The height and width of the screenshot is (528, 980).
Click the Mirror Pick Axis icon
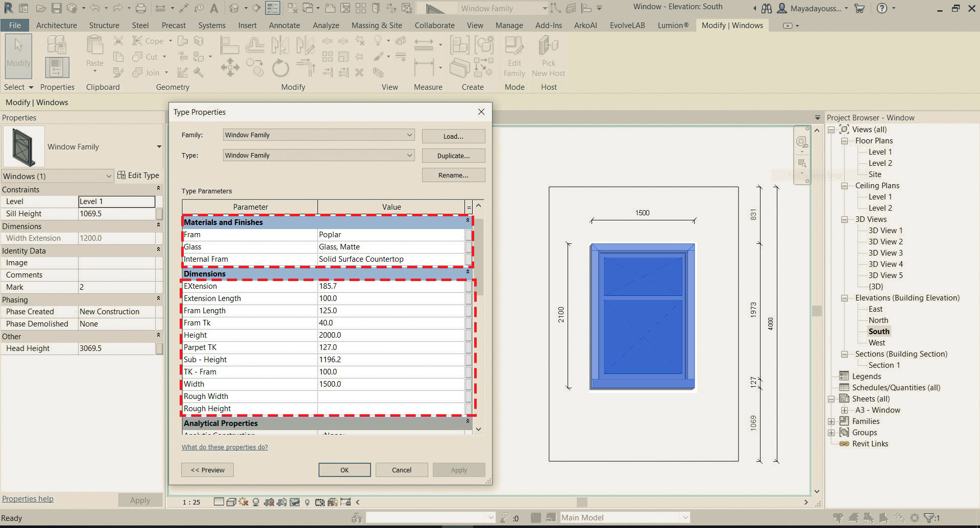[x=280, y=45]
